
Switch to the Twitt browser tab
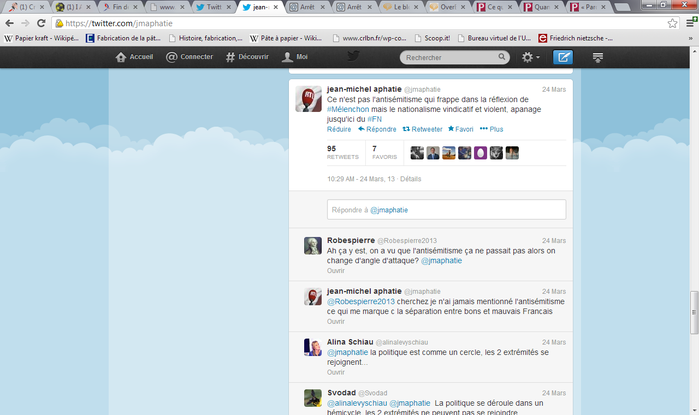[214, 7]
